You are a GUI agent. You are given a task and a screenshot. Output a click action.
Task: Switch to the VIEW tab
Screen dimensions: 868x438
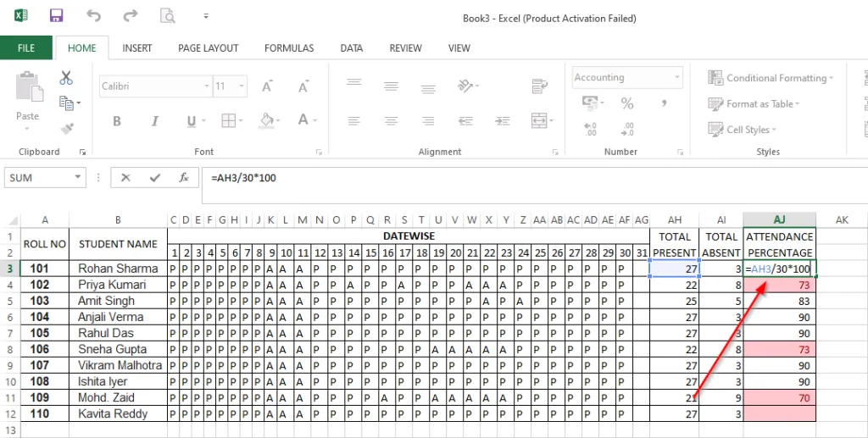(459, 48)
